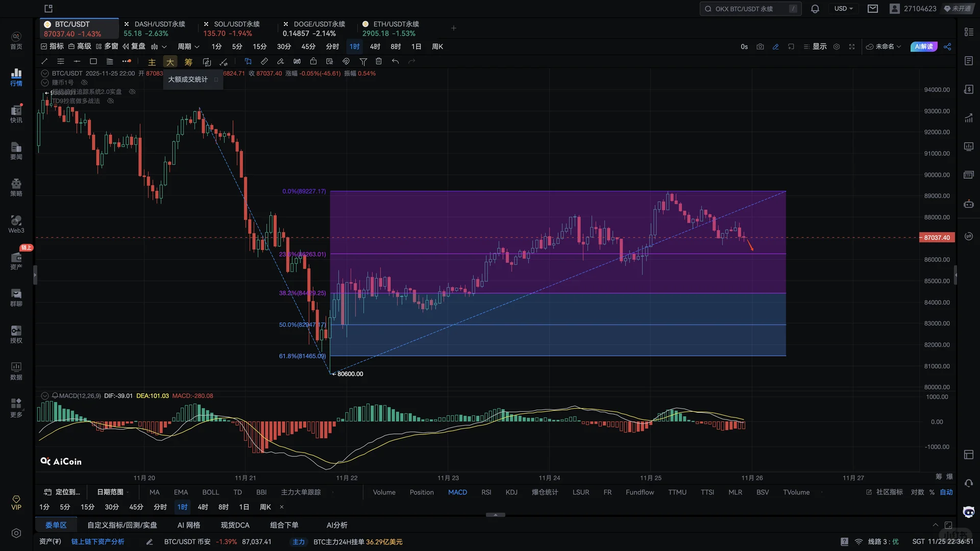This screenshot has width=980, height=551.
Task: Click the trash delete drawings icon
Action: [x=379, y=61]
